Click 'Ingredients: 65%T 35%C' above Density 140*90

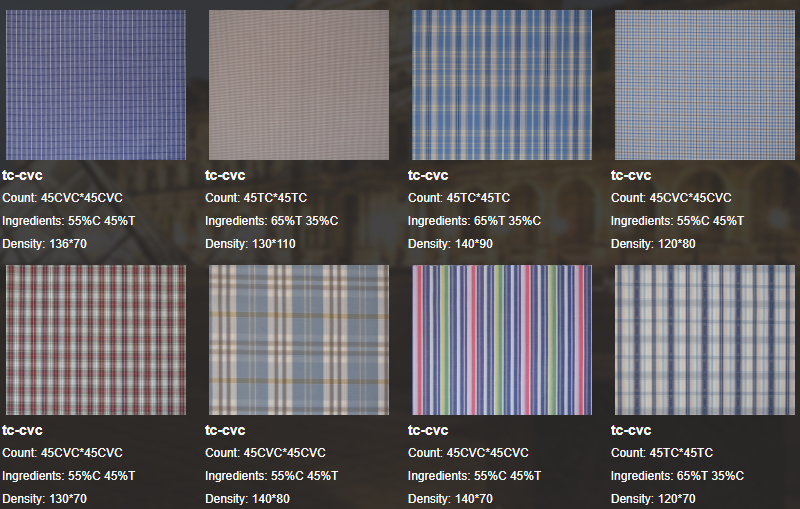click(x=475, y=221)
